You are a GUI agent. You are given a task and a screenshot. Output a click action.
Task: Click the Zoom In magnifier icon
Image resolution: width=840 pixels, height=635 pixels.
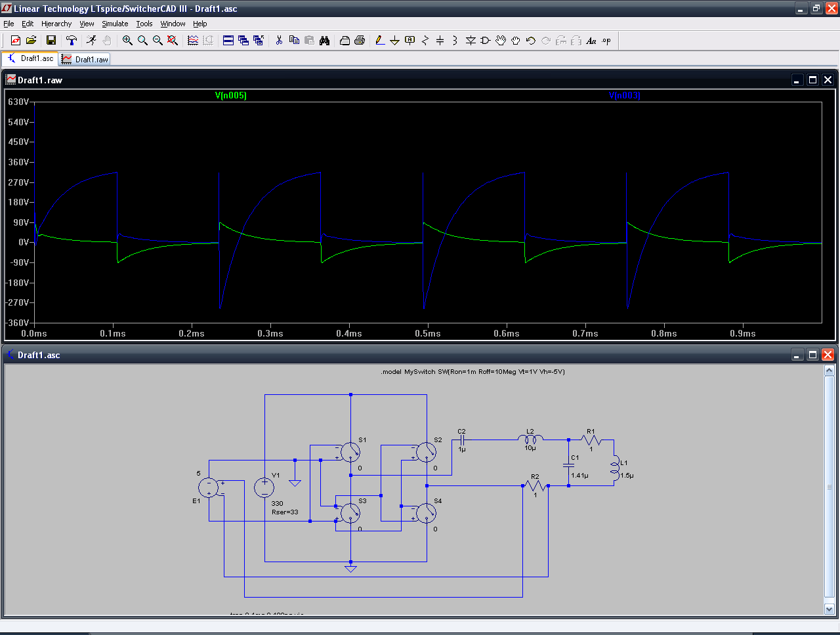127,41
